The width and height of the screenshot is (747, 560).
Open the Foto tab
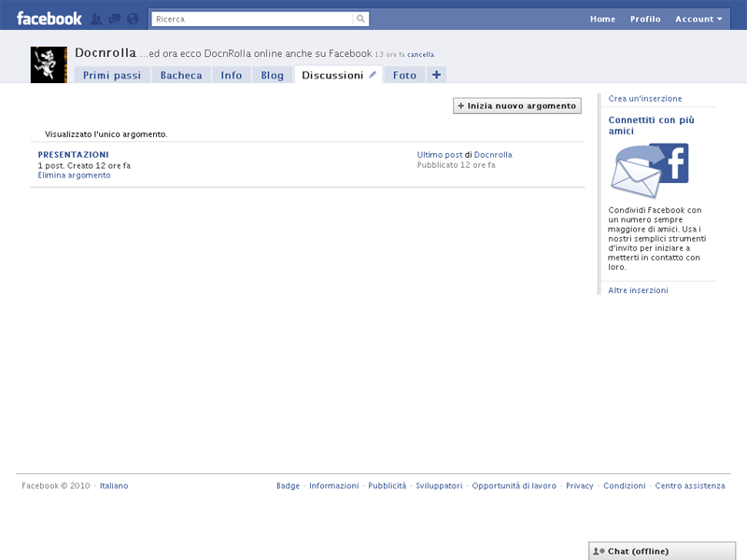pos(404,76)
